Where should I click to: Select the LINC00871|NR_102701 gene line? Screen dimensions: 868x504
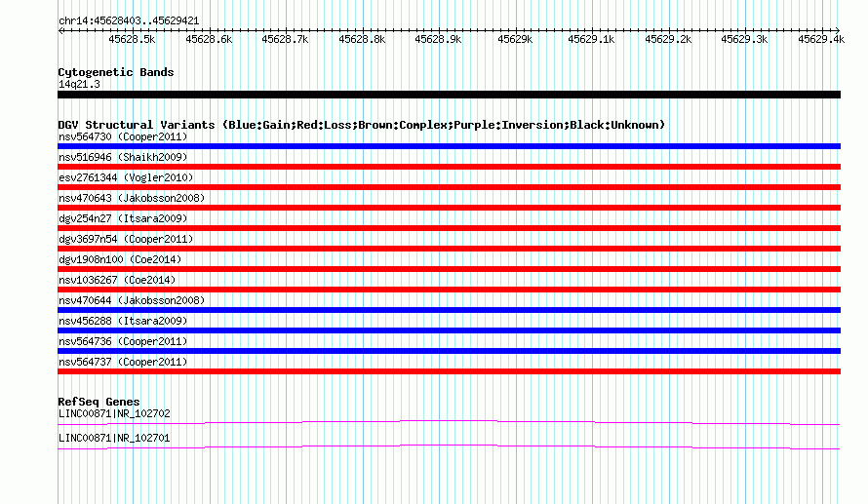pyautogui.click(x=449, y=447)
